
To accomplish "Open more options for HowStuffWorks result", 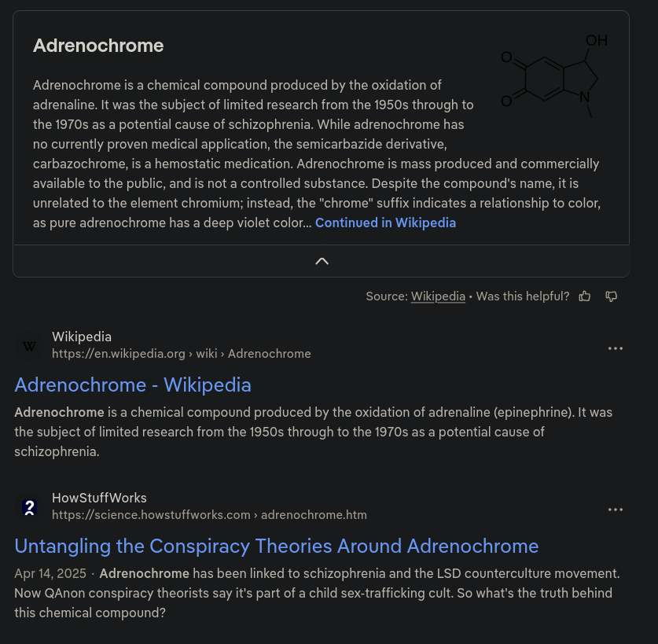I will click(x=616, y=510).
